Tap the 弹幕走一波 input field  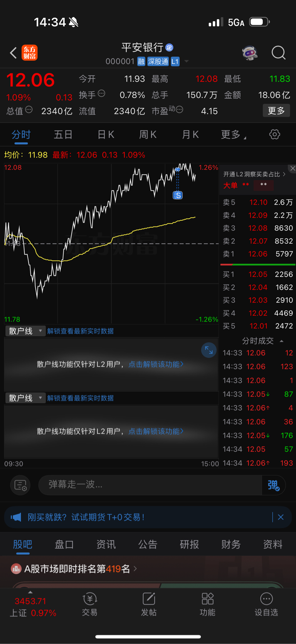tap(150, 485)
